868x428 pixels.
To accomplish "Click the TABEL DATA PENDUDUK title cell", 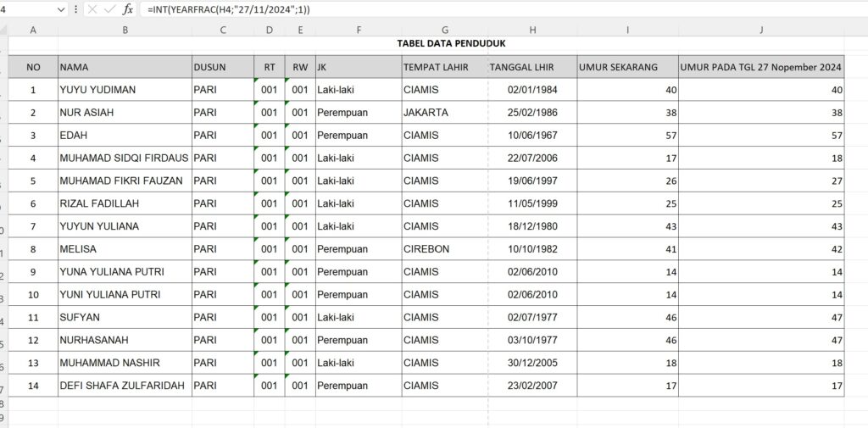I will click(x=451, y=42).
